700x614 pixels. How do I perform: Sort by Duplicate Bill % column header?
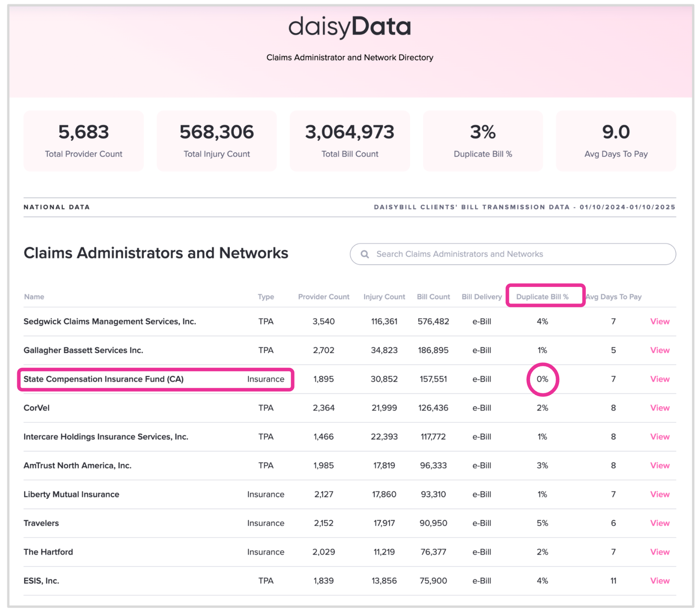point(542,297)
